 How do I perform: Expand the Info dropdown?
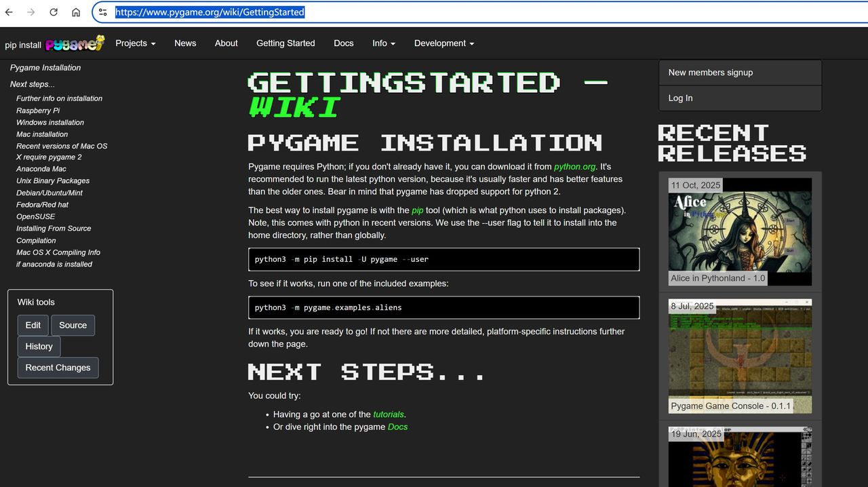(383, 43)
